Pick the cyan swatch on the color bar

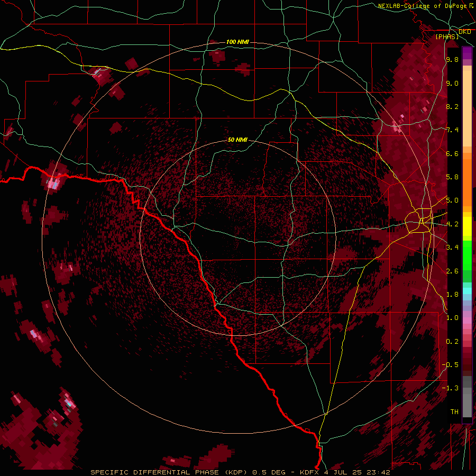click(467, 291)
